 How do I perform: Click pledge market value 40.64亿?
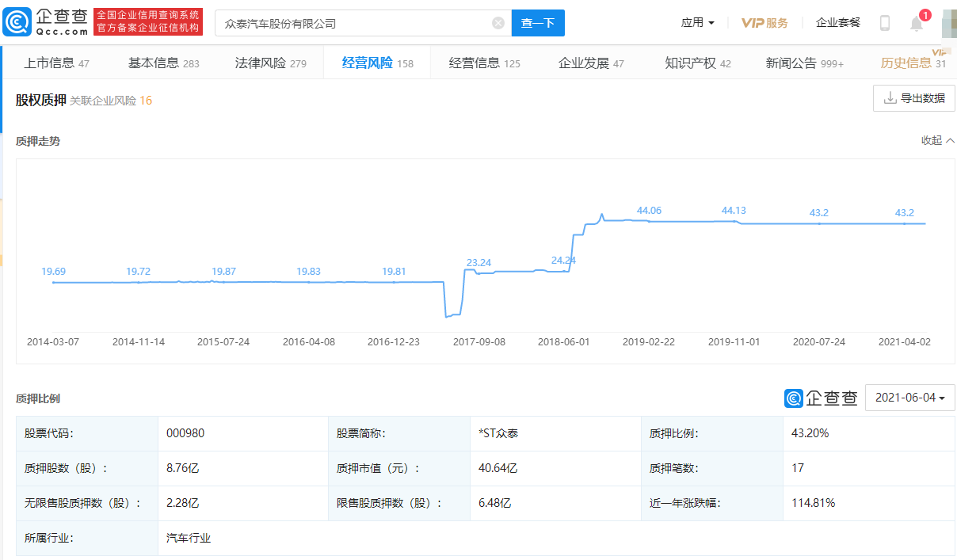498,468
